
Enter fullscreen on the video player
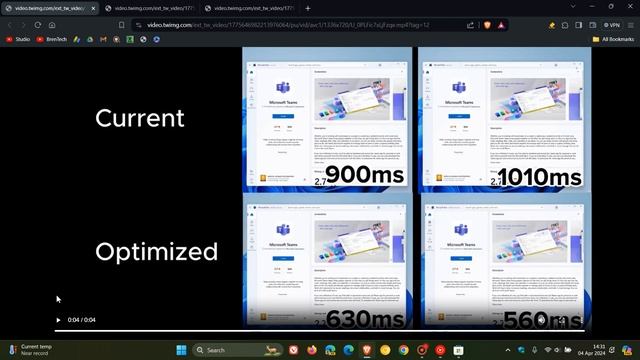[562, 320]
